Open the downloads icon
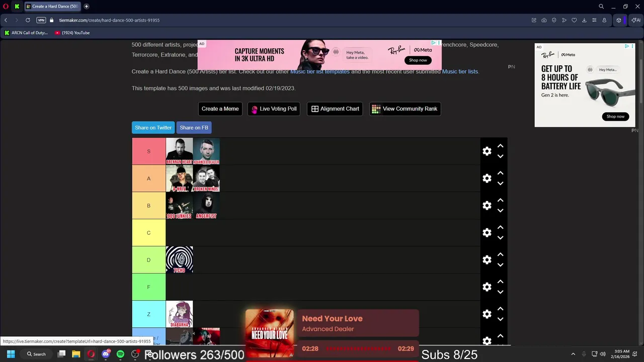644x362 pixels. tap(584, 20)
